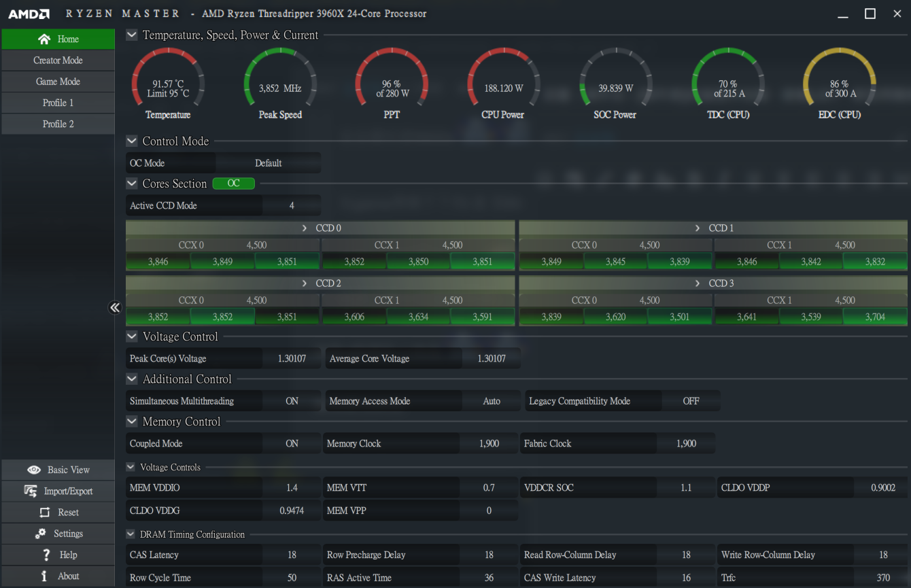Click Trfc value 370
Image resolution: width=911 pixels, height=588 pixels.
pyautogui.click(x=883, y=578)
